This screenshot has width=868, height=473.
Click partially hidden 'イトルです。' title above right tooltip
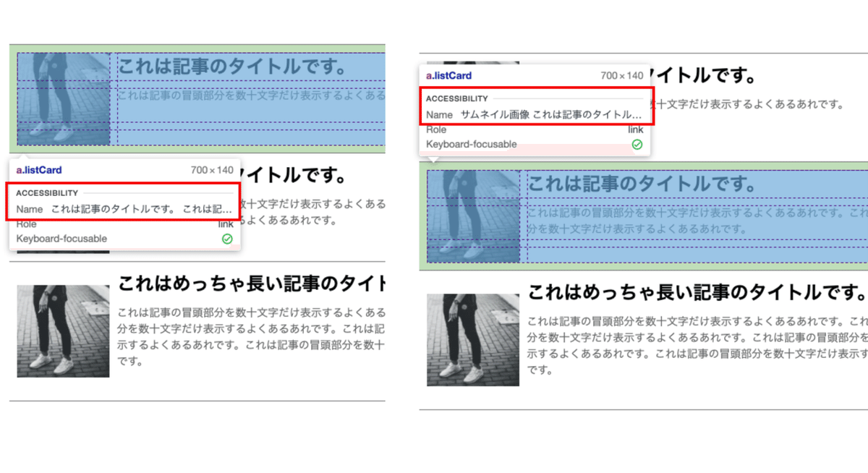pyautogui.click(x=704, y=75)
